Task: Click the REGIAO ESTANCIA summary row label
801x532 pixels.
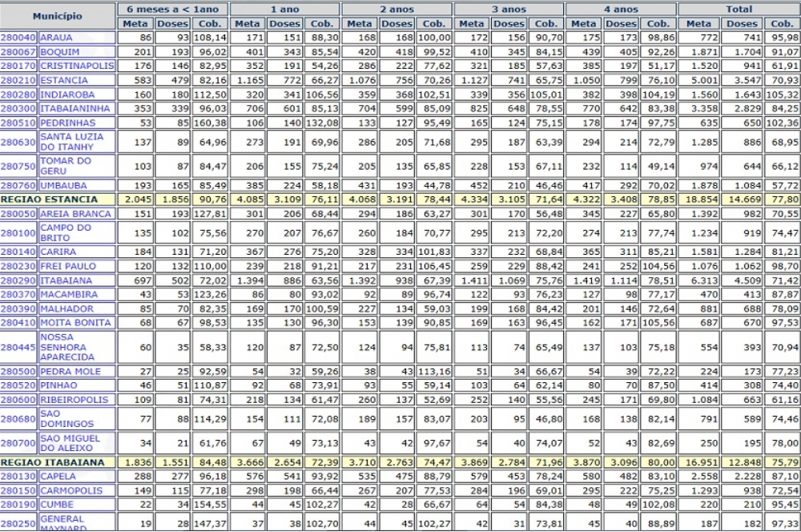Action: tap(50, 199)
